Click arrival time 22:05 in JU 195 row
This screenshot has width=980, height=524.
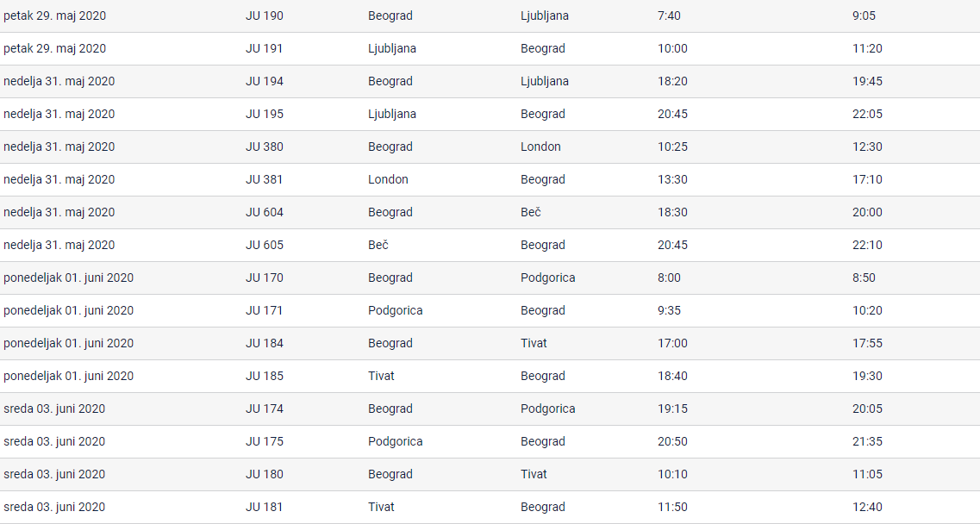(x=867, y=114)
